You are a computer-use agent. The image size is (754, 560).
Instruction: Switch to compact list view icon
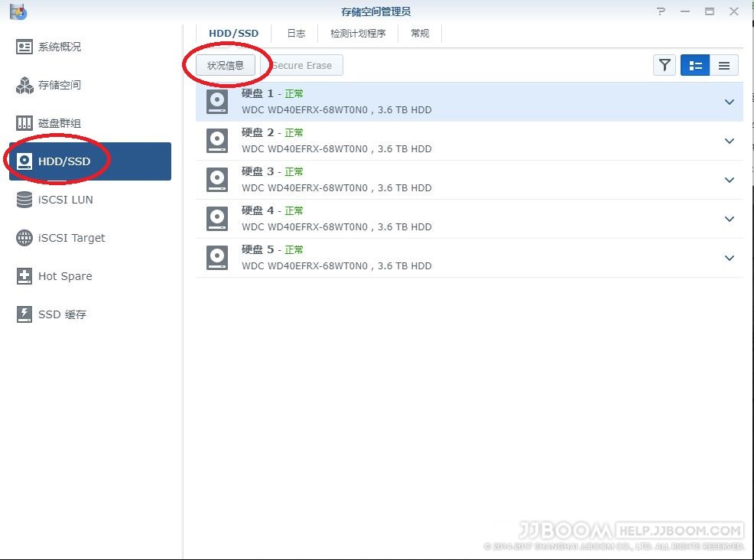coord(724,66)
